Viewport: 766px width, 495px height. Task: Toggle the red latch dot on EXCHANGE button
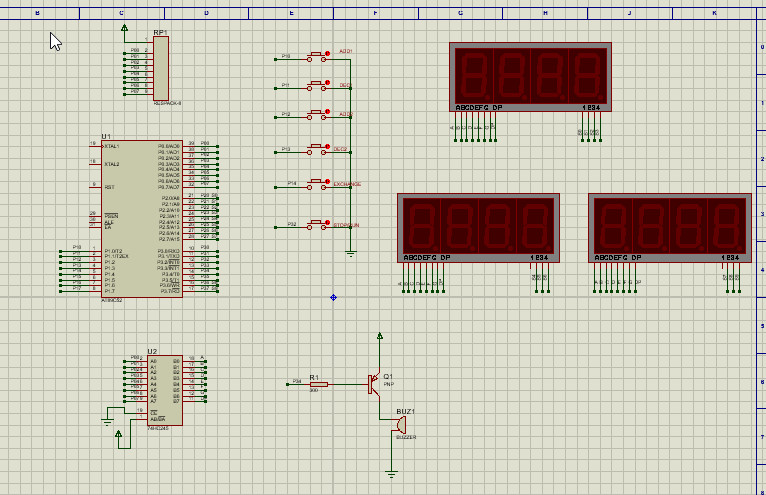coord(328,181)
